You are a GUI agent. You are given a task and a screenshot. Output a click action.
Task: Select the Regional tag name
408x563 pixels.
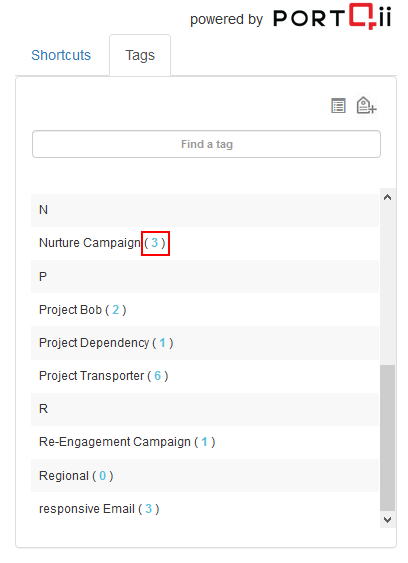point(64,476)
